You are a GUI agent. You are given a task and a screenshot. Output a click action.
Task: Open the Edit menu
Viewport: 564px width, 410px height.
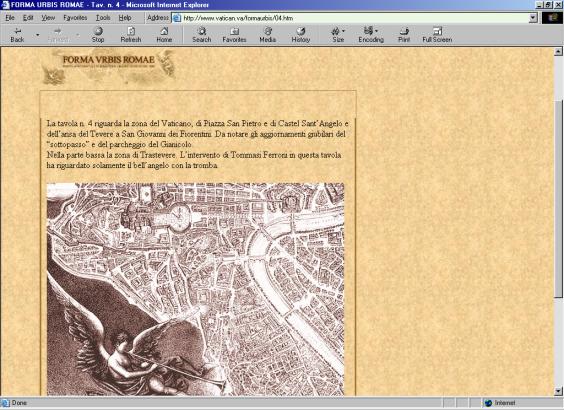pos(28,18)
